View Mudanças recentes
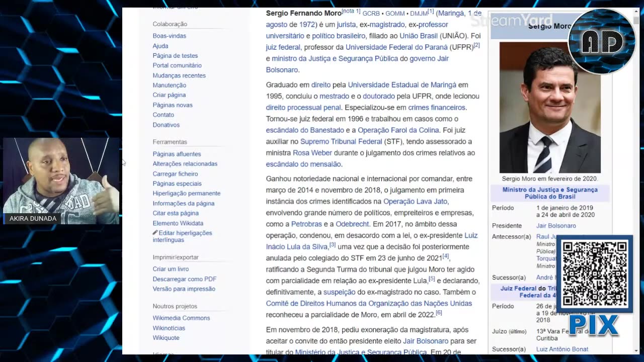 (179, 75)
